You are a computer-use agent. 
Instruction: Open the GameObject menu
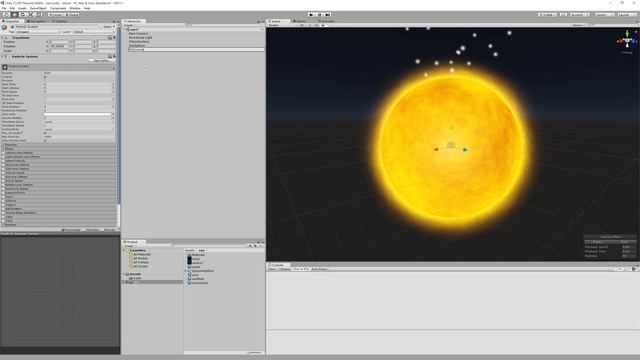[38, 8]
